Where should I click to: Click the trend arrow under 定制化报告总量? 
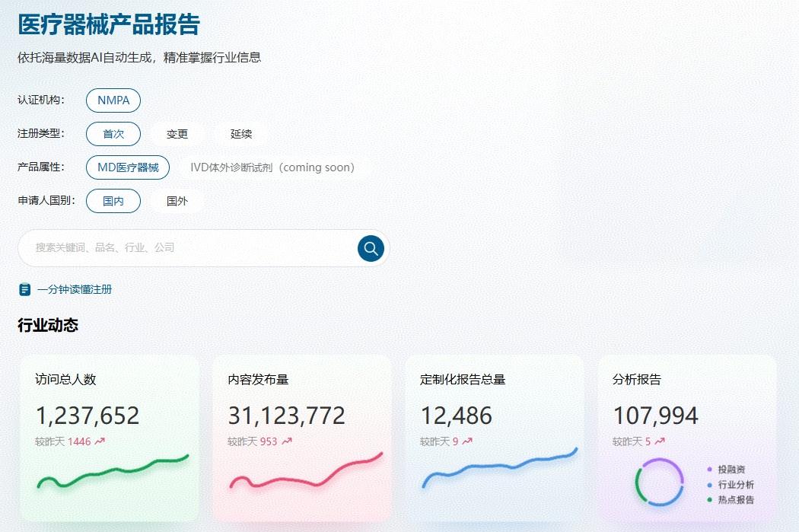(467, 441)
